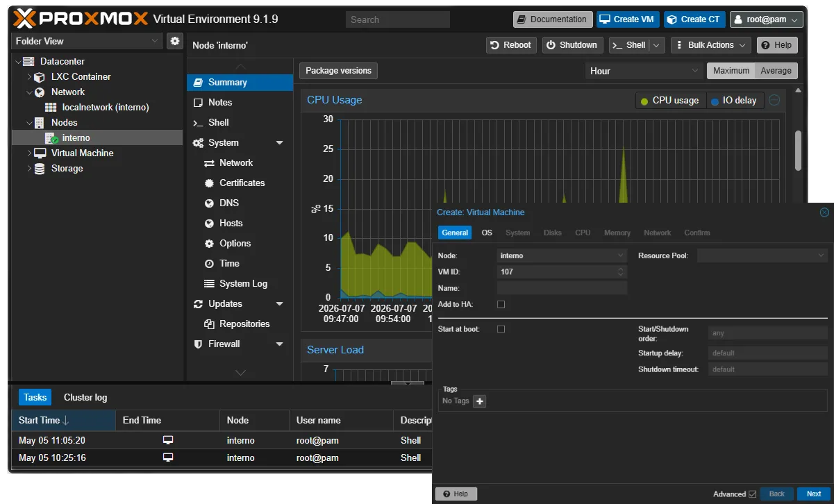Click the summary panel vertical scrollbar
The height and width of the screenshot is (504, 834).
point(798,149)
